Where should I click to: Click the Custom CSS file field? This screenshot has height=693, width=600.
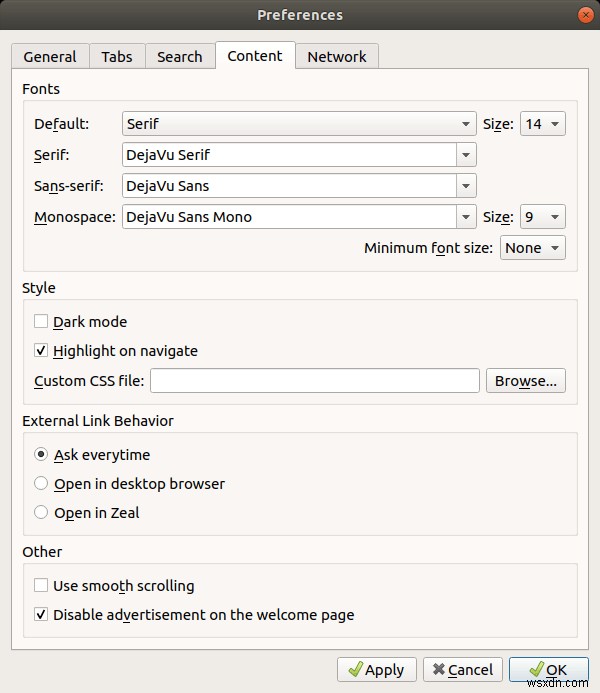[315, 381]
